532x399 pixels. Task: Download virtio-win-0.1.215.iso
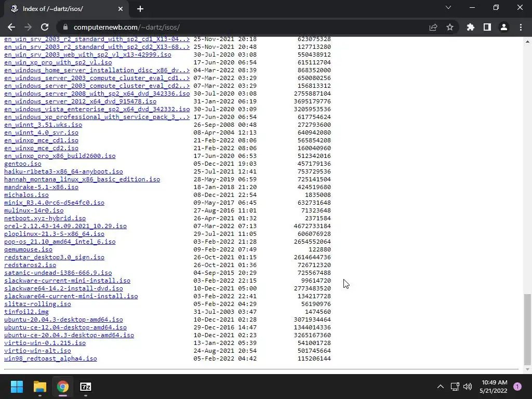[45, 343]
